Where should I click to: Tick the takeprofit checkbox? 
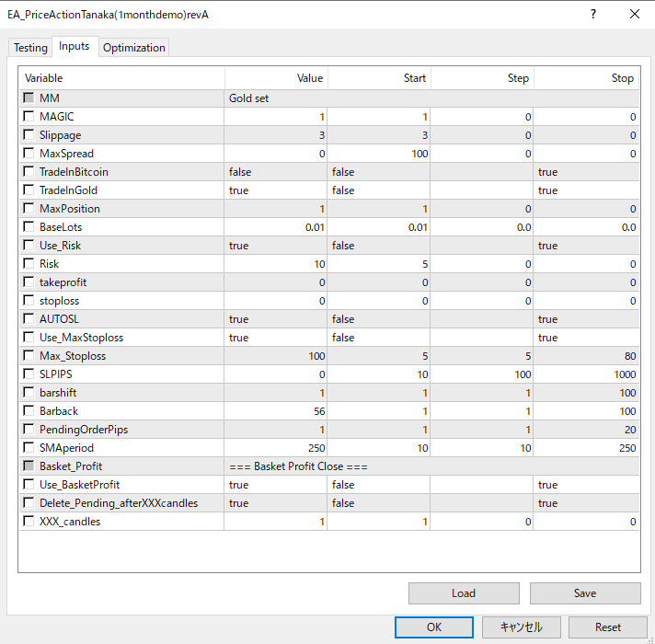click(29, 282)
